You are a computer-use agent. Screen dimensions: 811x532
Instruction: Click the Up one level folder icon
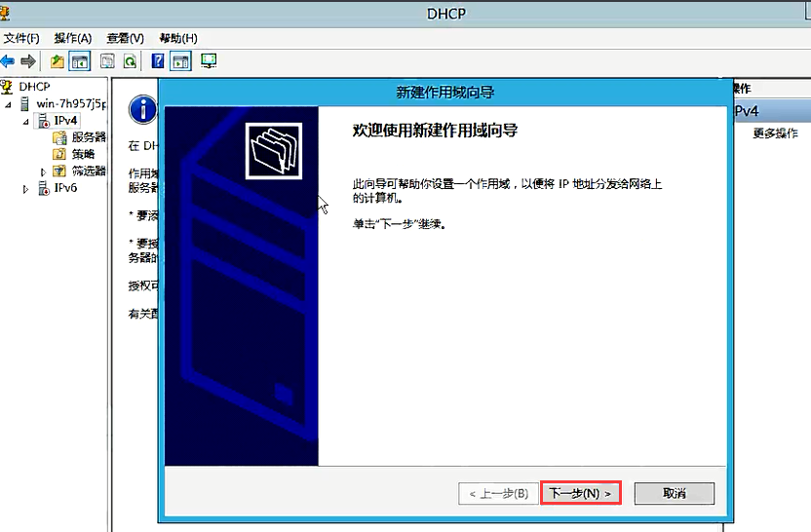(57, 61)
